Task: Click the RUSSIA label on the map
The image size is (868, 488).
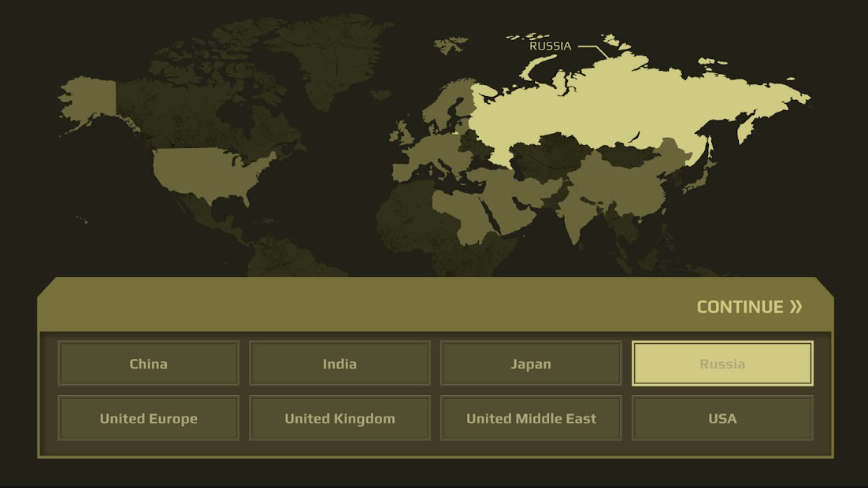Action: tap(551, 46)
